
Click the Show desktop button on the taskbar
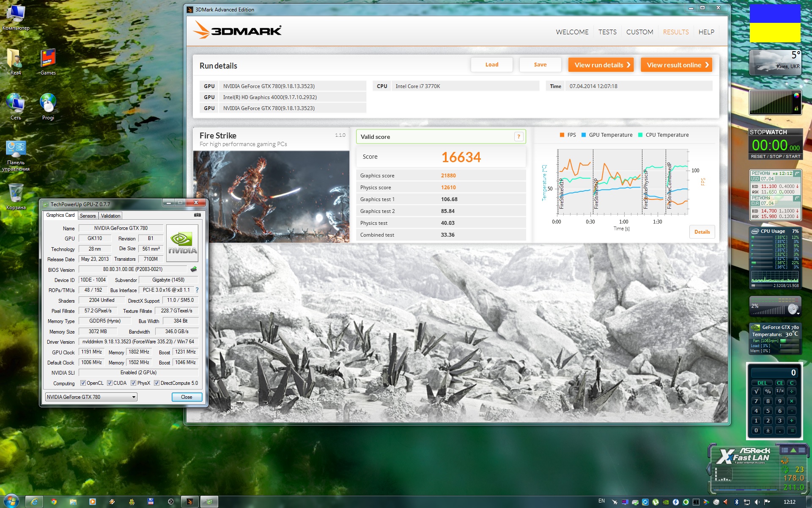[x=809, y=502]
